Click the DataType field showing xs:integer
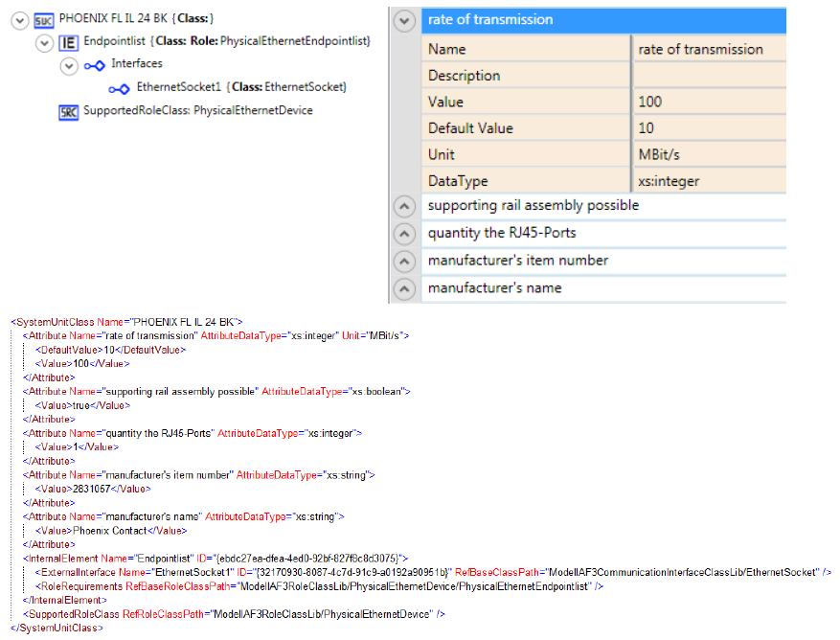The height and width of the screenshot is (640, 840). [709, 180]
